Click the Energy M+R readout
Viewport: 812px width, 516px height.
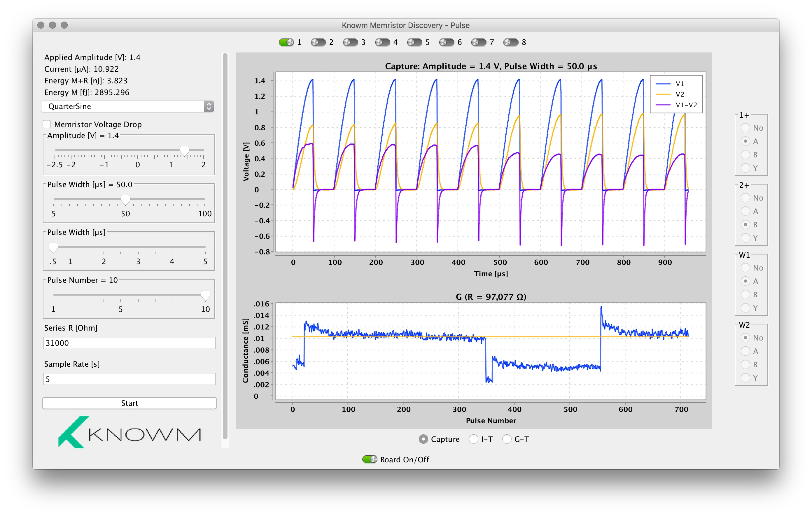coord(86,81)
